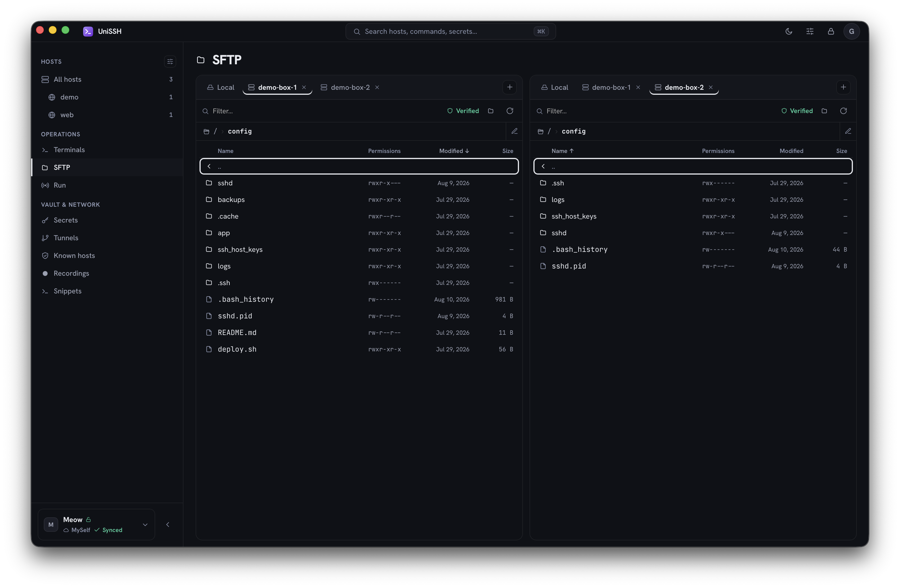The width and height of the screenshot is (900, 588).
Task: Close the demo-box-2 tab in right pane
Action: pos(710,87)
